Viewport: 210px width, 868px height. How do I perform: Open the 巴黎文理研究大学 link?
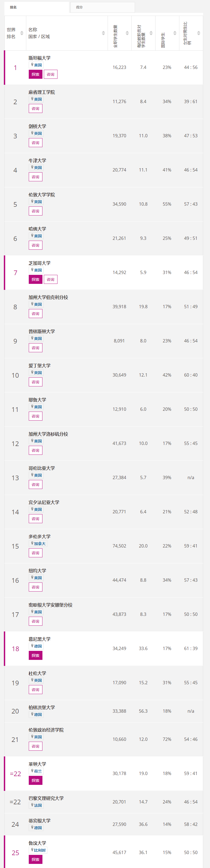pyautogui.click(x=46, y=798)
